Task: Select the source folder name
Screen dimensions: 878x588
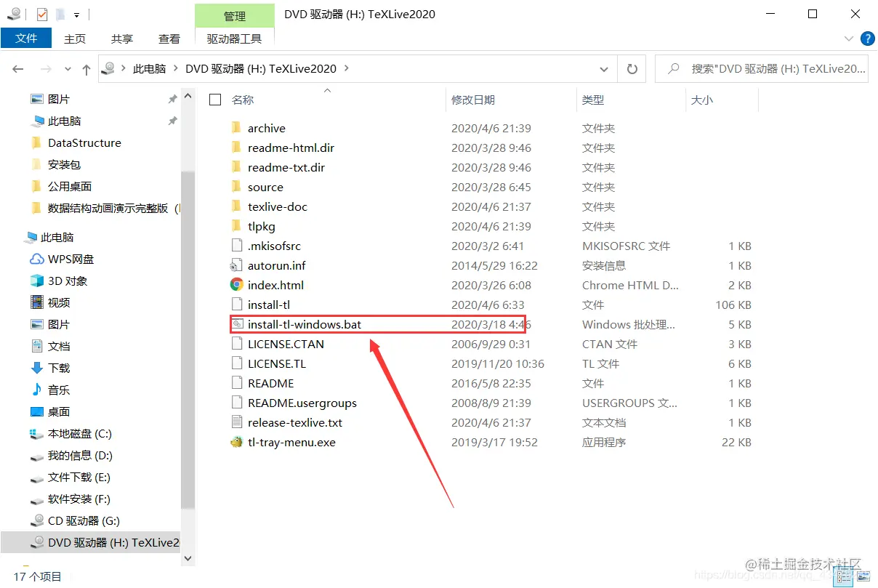Action: [265, 187]
